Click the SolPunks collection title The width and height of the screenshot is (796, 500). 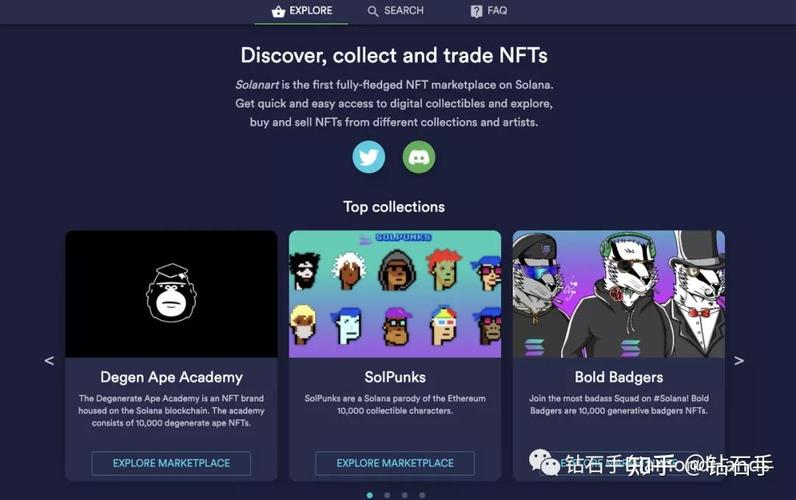395,377
